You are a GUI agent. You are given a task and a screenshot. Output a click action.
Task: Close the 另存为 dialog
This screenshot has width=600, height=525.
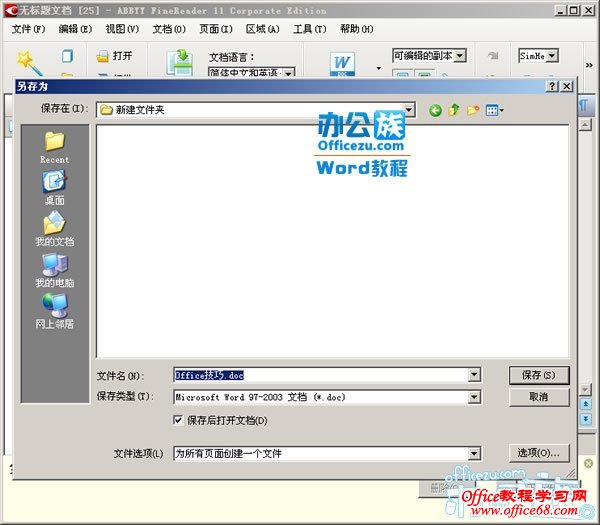[567, 86]
